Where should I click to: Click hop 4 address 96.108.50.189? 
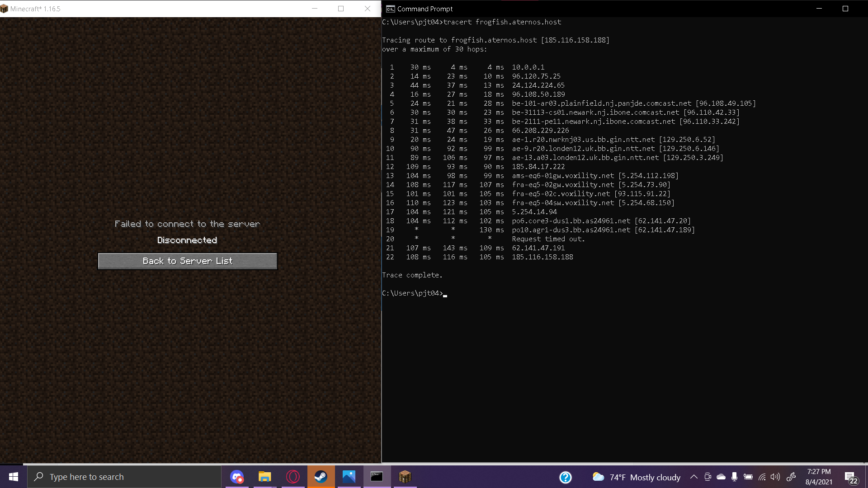[538, 94]
